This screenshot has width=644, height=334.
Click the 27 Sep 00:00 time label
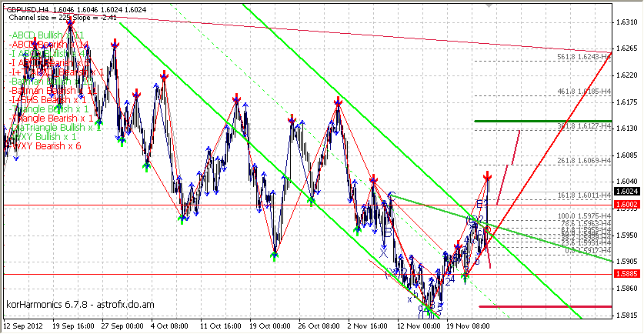click(122, 326)
